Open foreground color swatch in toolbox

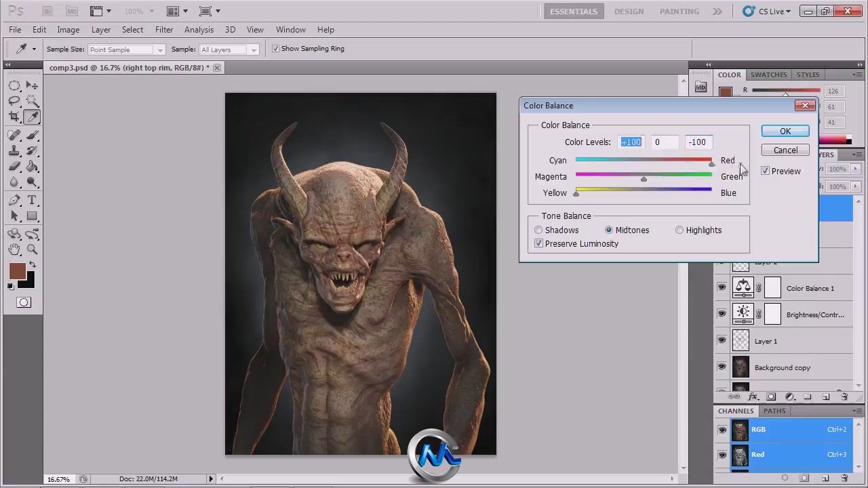point(17,272)
